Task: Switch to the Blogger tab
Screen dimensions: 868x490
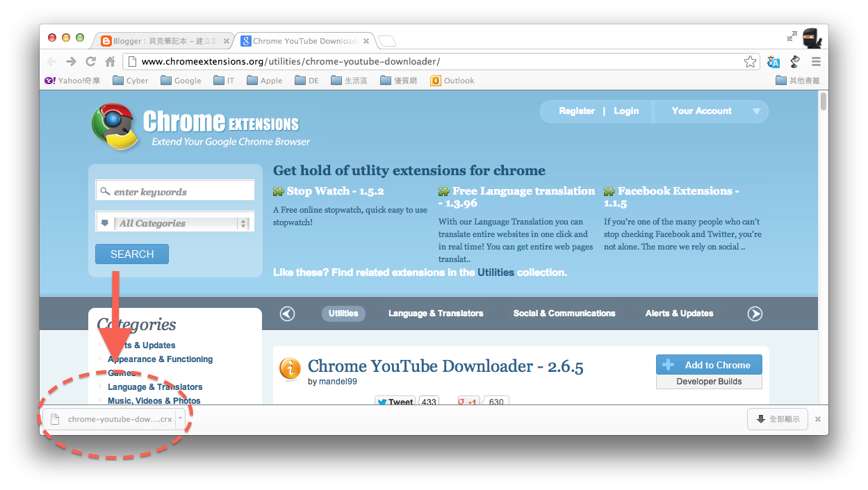Action: [x=165, y=41]
